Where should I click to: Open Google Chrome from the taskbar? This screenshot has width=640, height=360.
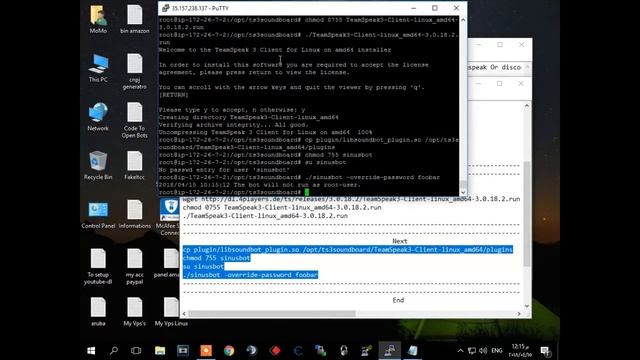(x=229, y=351)
